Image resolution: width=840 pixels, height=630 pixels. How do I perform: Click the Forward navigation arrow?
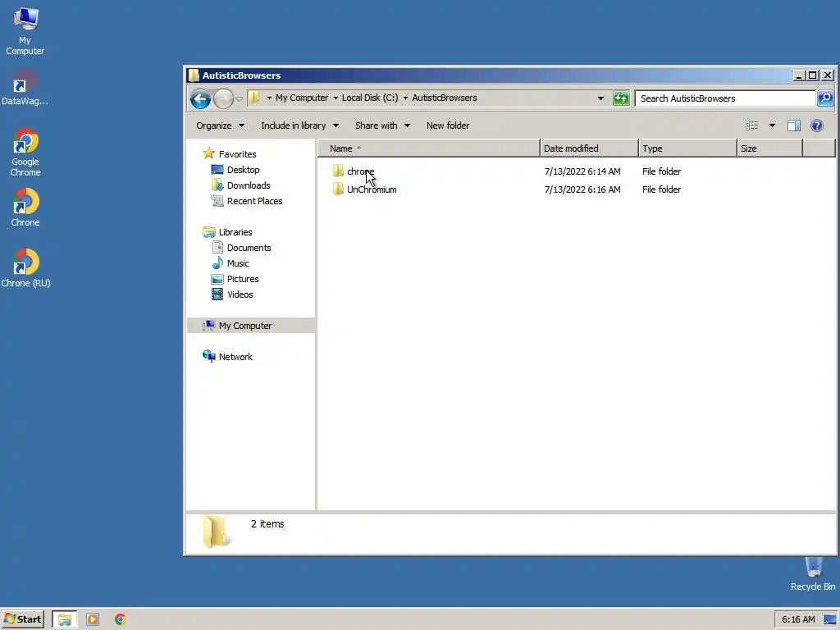coord(223,98)
